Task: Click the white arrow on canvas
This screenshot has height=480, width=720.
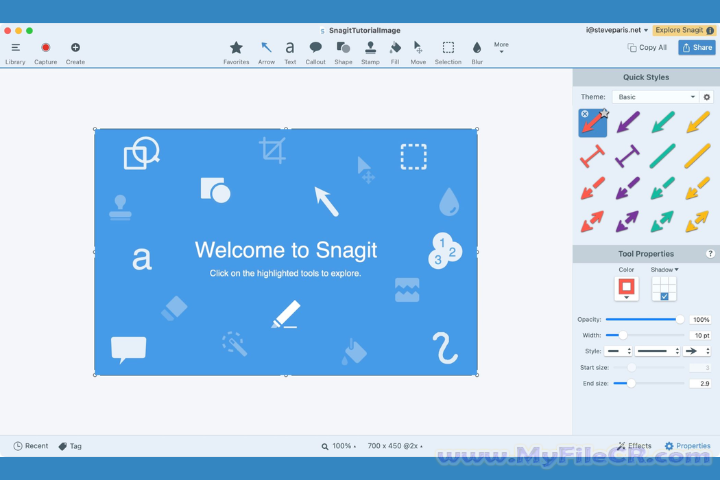Action: coord(326,201)
